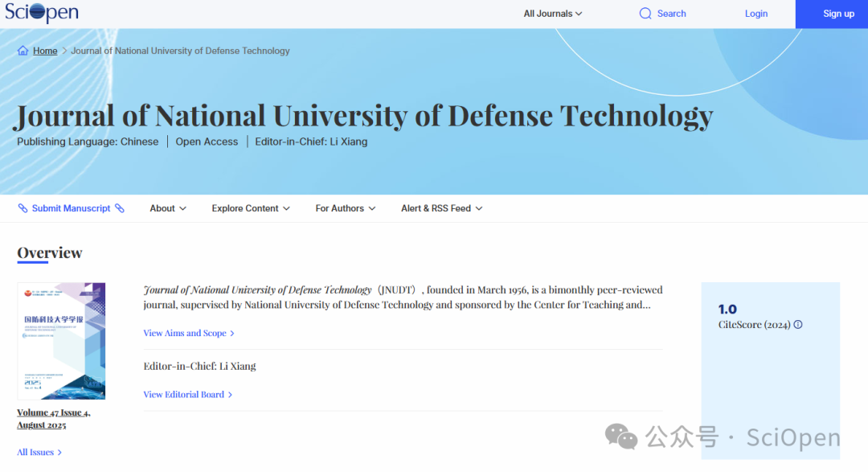Open the Login page

[x=756, y=14]
